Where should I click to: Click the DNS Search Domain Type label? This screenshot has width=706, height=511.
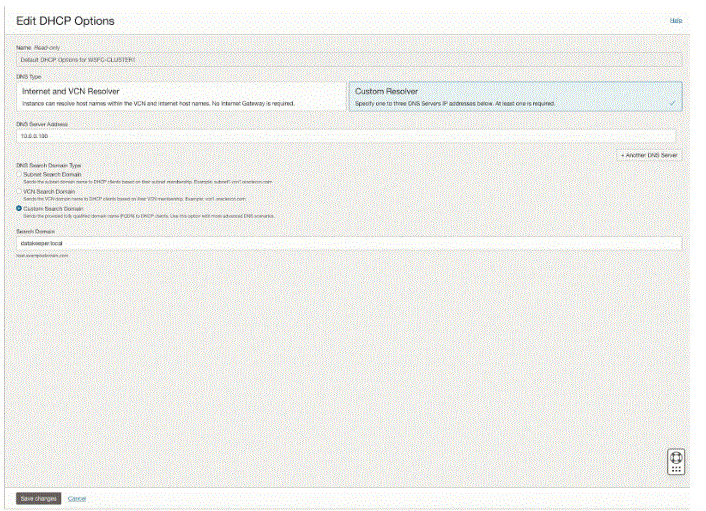point(49,165)
